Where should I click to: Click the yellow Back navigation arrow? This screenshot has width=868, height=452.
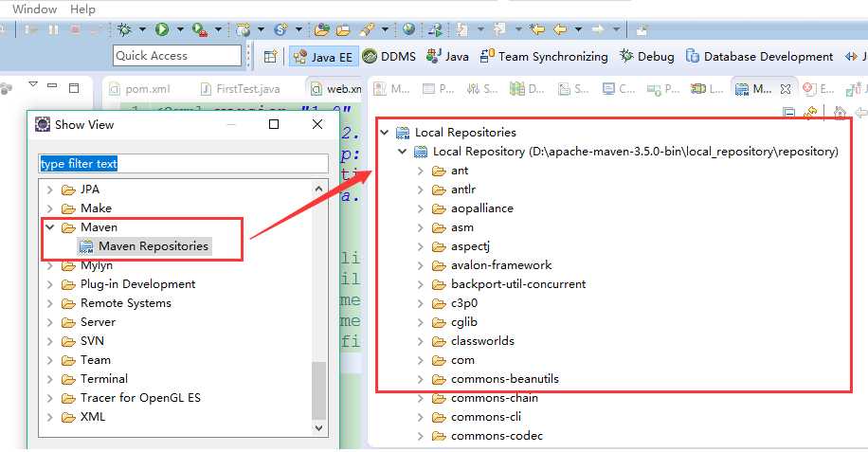pyautogui.click(x=560, y=29)
